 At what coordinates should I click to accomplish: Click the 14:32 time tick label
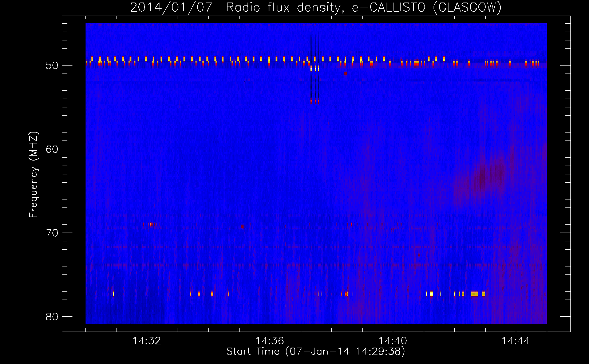pyautogui.click(x=147, y=341)
